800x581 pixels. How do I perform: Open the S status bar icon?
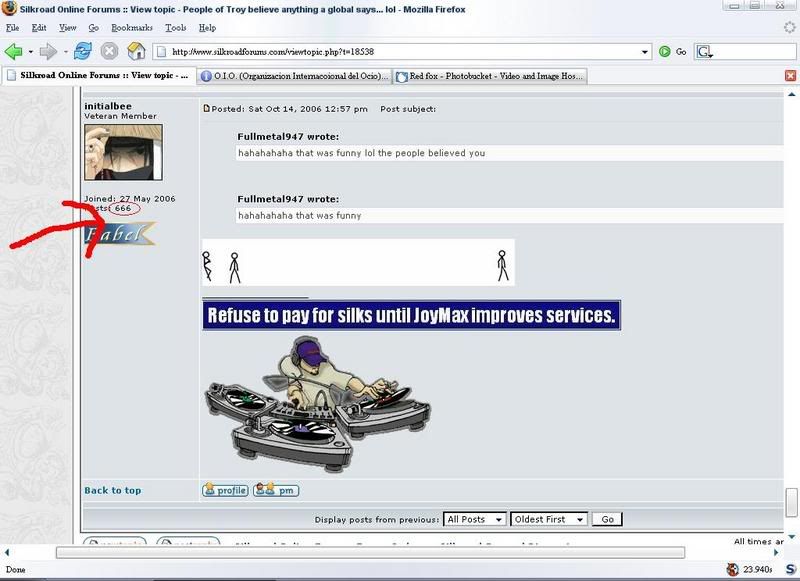pyautogui.click(x=791, y=569)
